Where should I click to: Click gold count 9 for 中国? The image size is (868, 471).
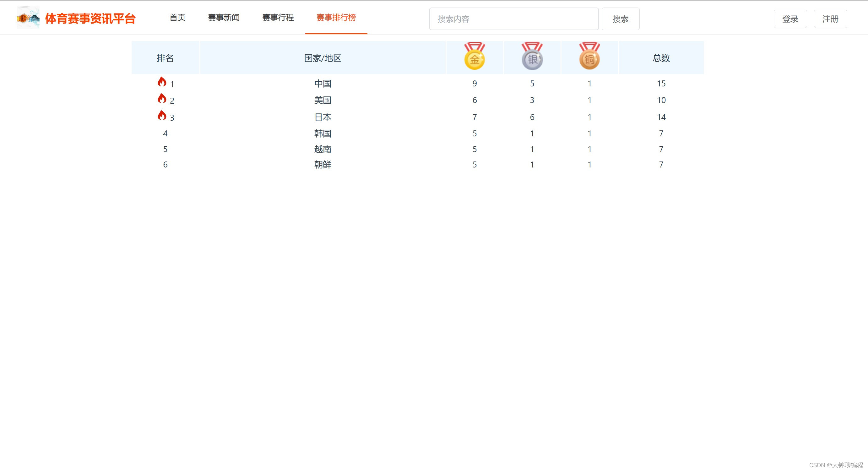pos(475,83)
